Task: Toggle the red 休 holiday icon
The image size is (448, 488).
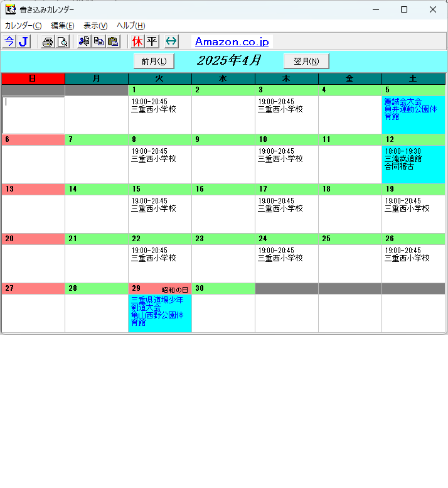Action: [137, 41]
